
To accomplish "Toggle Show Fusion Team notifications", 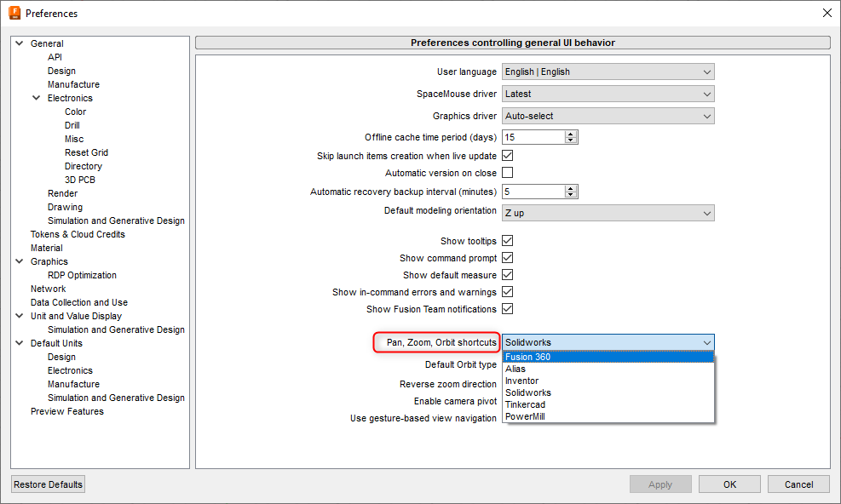I will [x=507, y=309].
